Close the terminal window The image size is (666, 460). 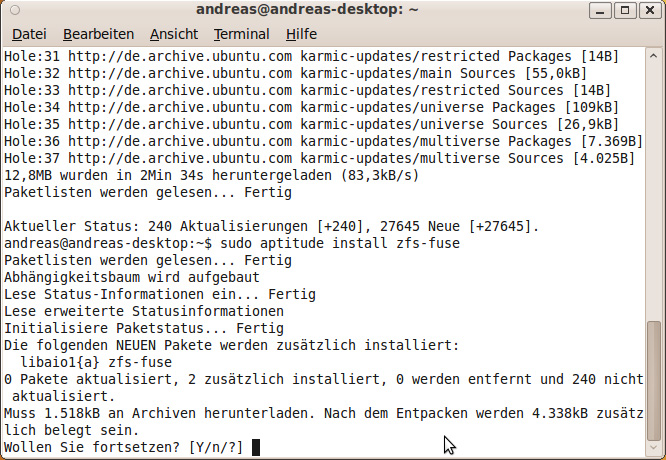click(x=650, y=10)
